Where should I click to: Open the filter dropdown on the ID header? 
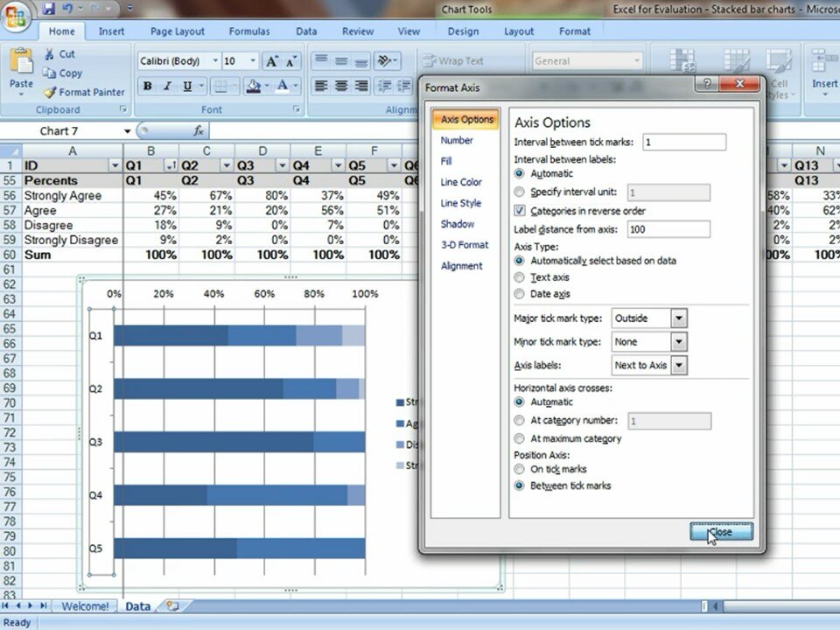coord(115,165)
